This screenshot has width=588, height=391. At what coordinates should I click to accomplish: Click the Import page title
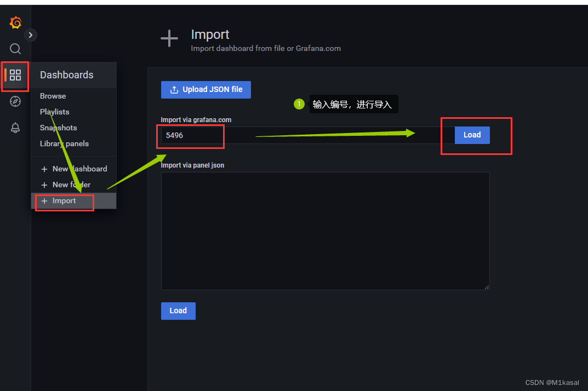click(210, 34)
